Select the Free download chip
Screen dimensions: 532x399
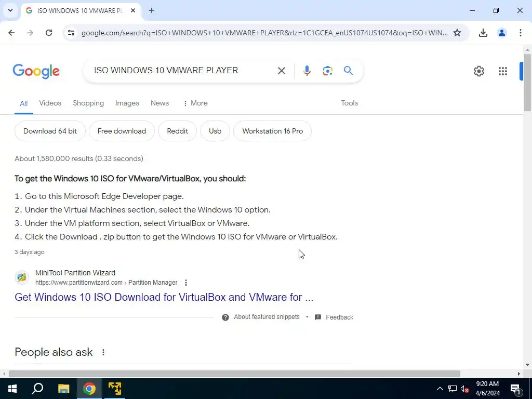(x=122, y=131)
